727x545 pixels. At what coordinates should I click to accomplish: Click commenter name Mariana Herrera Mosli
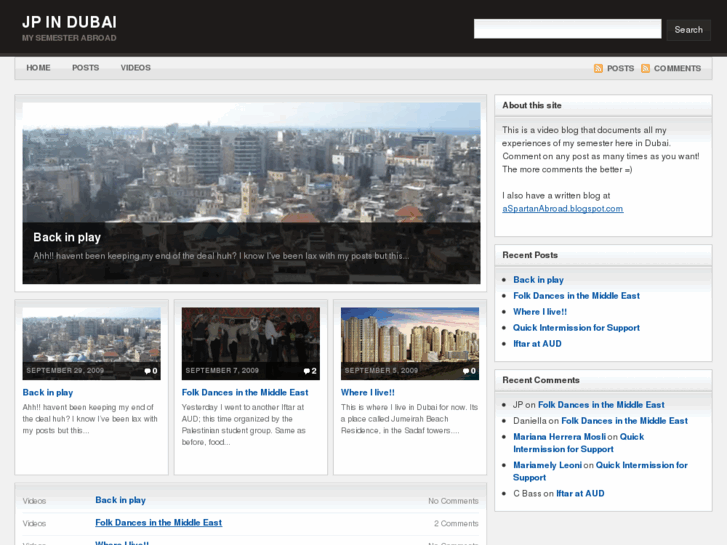[x=559, y=437]
